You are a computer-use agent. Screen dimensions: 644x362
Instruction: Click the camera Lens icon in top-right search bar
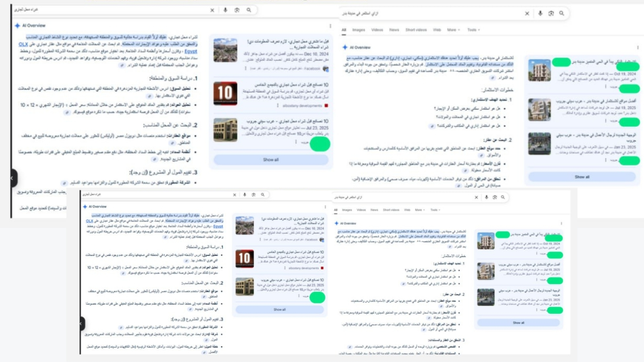click(x=551, y=13)
